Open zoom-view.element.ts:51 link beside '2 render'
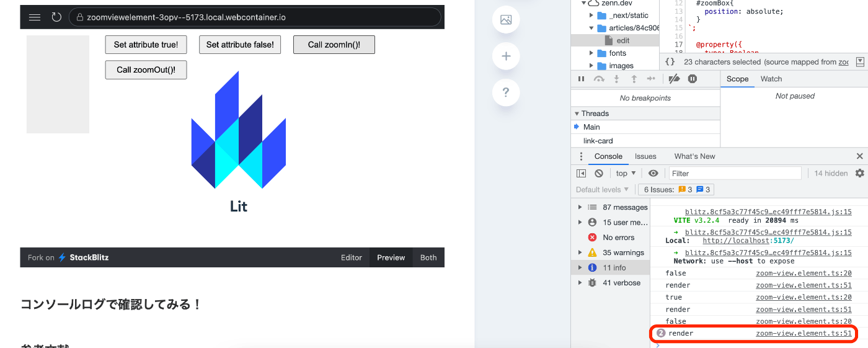868x348 pixels. [x=804, y=333]
